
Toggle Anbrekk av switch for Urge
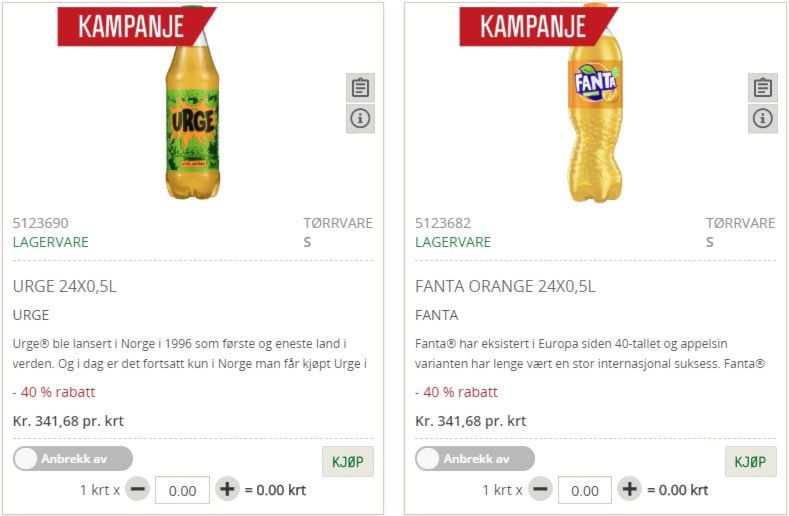click(73, 459)
